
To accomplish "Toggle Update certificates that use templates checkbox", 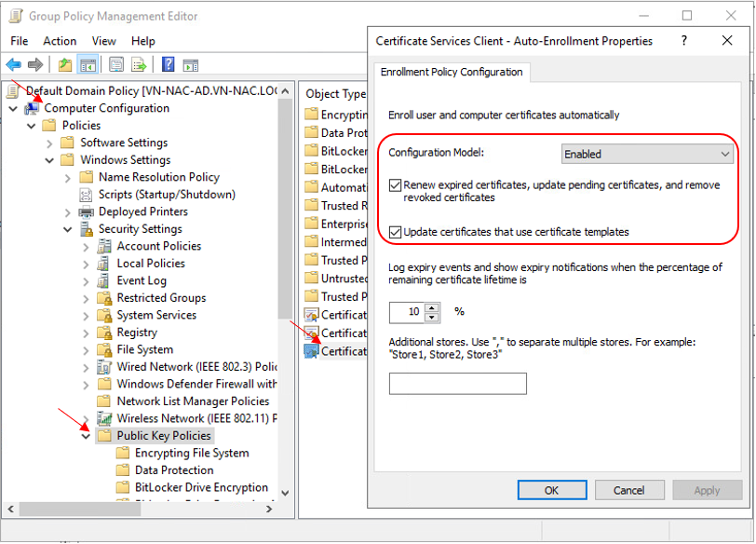I will point(396,232).
